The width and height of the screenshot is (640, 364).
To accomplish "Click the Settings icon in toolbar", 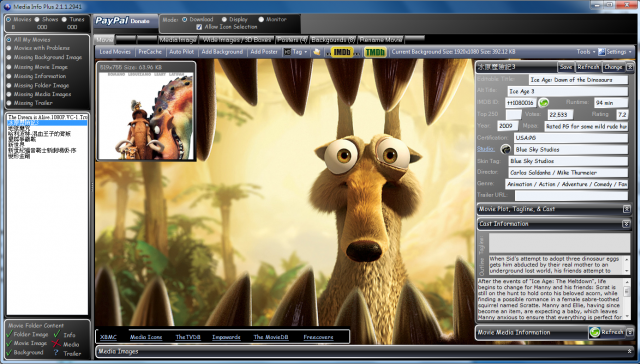I will pyautogui.click(x=601, y=52).
